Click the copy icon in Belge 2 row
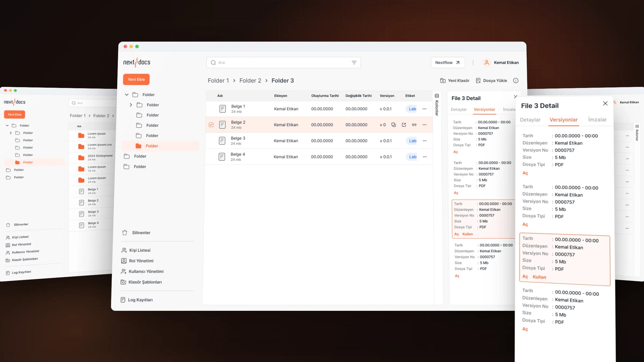Viewport: 644px width, 362px height. [x=393, y=125]
